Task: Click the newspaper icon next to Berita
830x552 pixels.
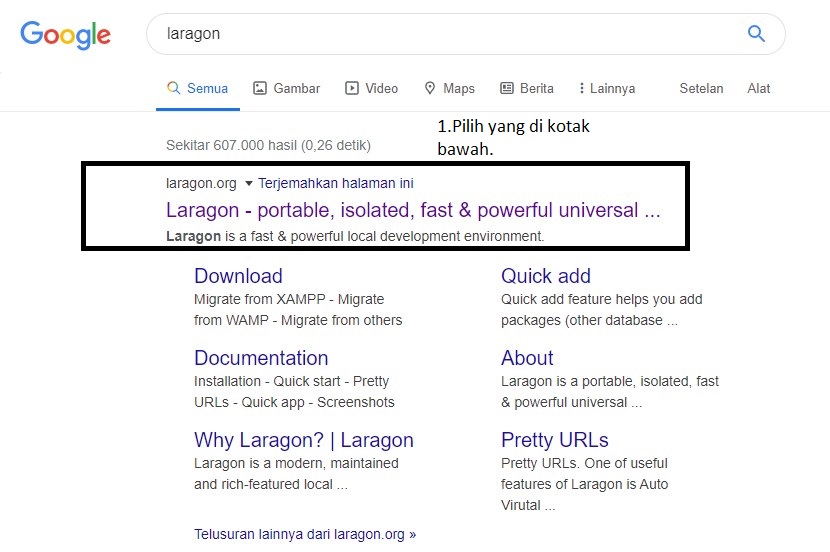Action: [x=507, y=88]
